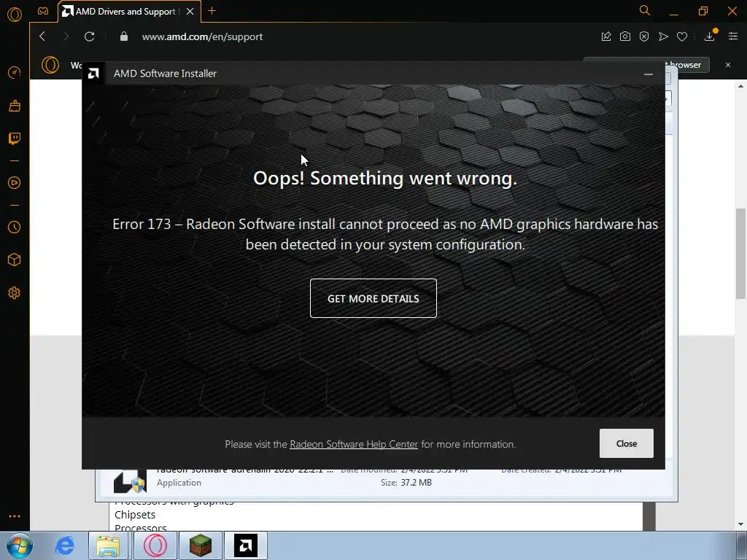Viewport: 747px width, 560px height.
Task: Launch Internet Explorer from taskbar
Action: tap(65, 545)
